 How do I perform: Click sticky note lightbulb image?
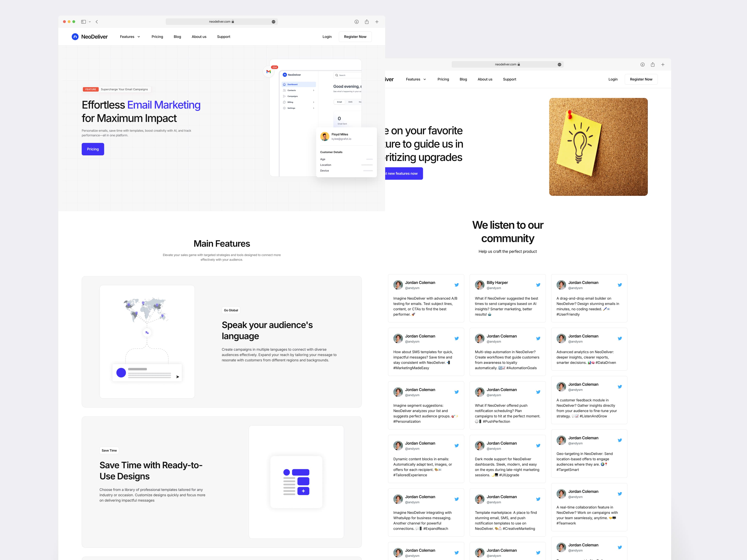pyautogui.click(x=598, y=147)
